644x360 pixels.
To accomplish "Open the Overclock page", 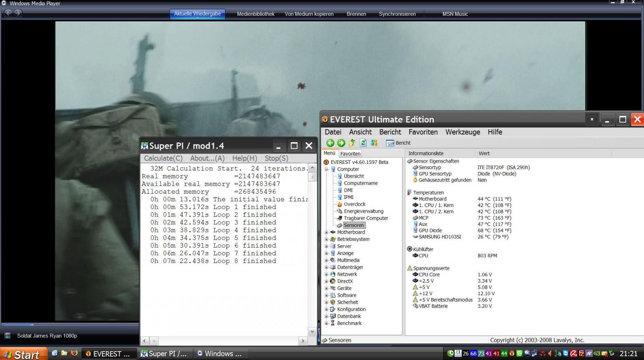I will tap(351, 204).
